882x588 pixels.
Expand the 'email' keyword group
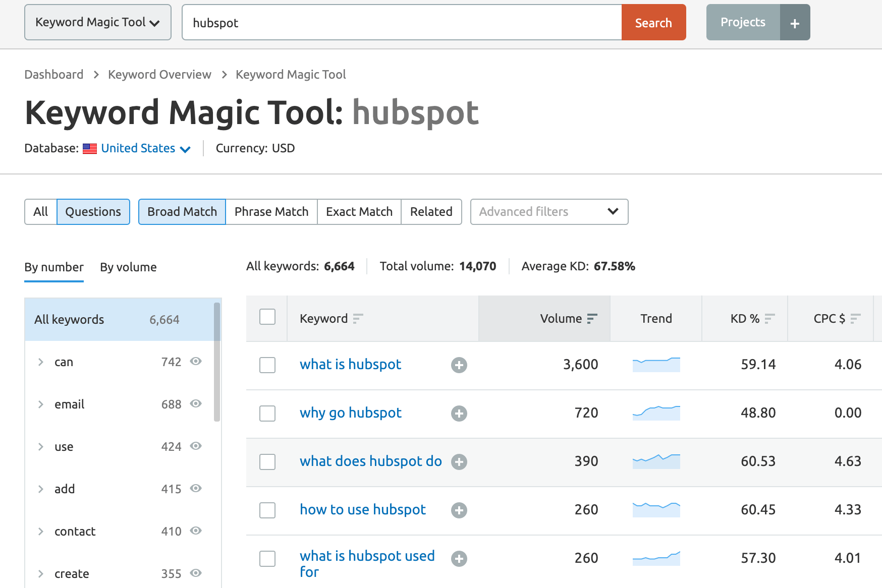41,404
